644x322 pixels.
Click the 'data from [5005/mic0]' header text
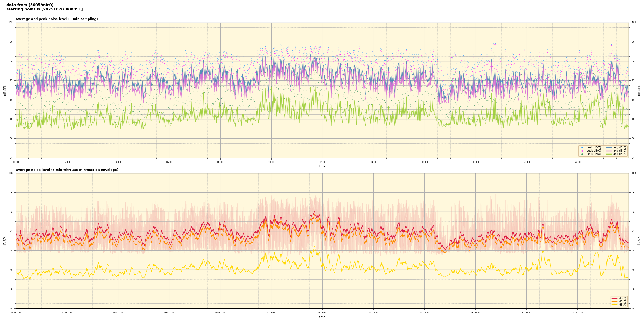30,5
